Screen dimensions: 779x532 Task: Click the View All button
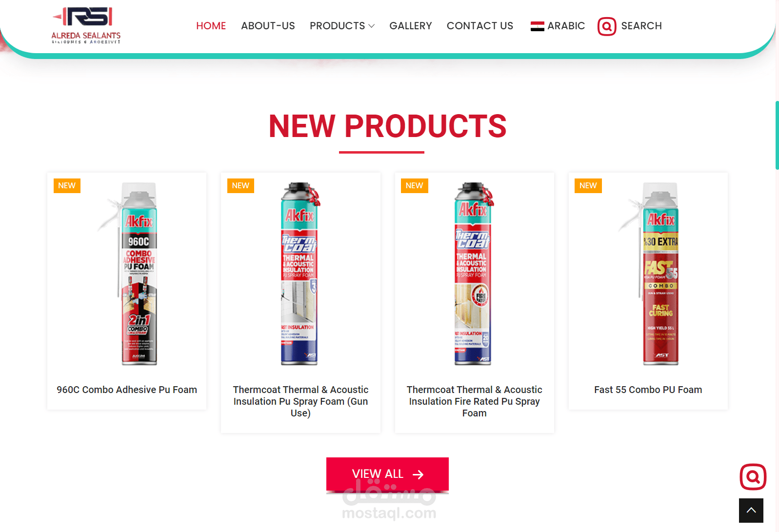pos(387,474)
